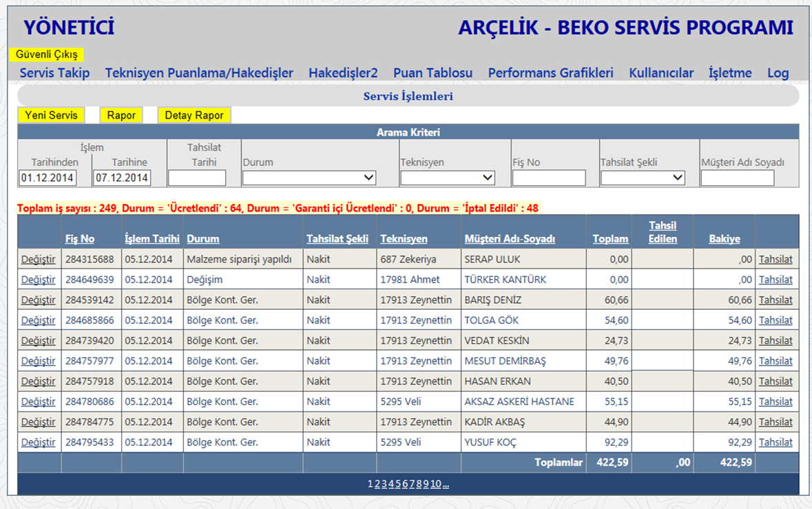Select Performans Grafikleri menu item

(550, 73)
